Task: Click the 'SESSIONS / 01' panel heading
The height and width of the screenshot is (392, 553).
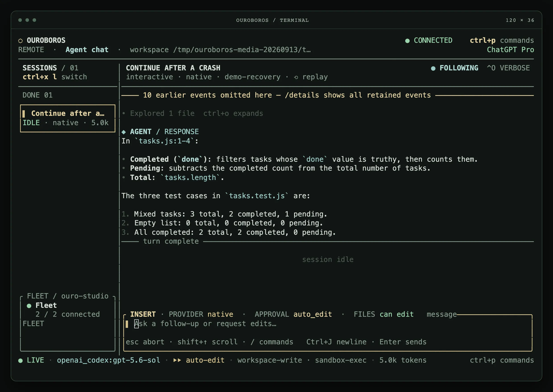Action: (50, 68)
